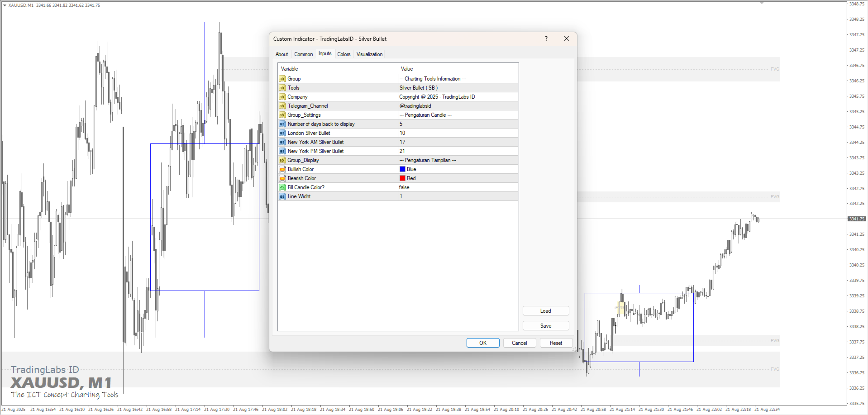Click the 'Telegram_Channel' variable name
Image resolution: width=868 pixels, height=415 pixels.
coord(308,106)
